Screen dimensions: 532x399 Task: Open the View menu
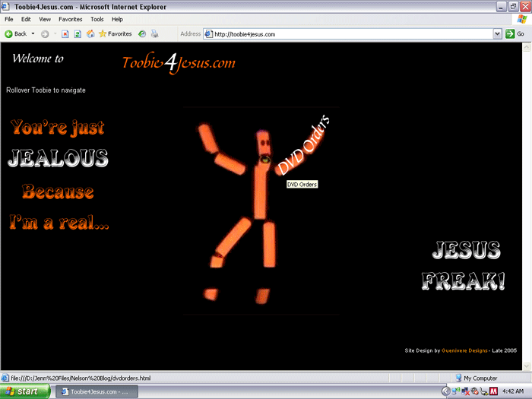point(44,19)
